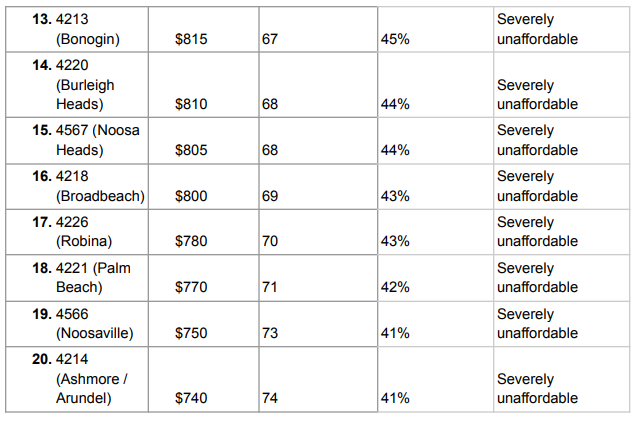Click the $740 rent value
Screen dimensions: 638x422
[191, 398]
